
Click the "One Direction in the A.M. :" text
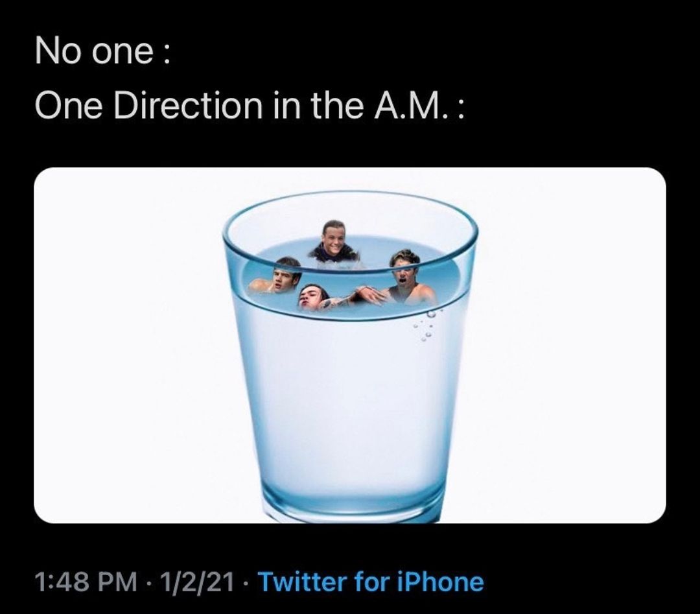pyautogui.click(x=250, y=106)
